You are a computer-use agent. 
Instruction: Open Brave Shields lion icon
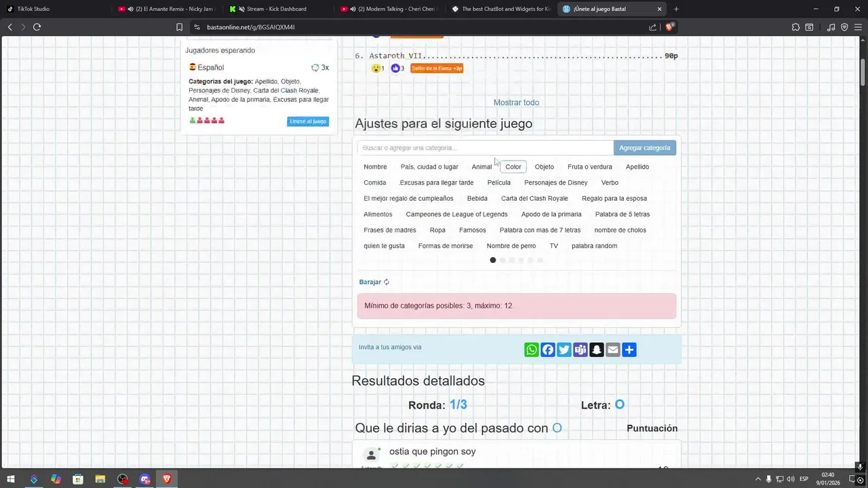(x=669, y=27)
